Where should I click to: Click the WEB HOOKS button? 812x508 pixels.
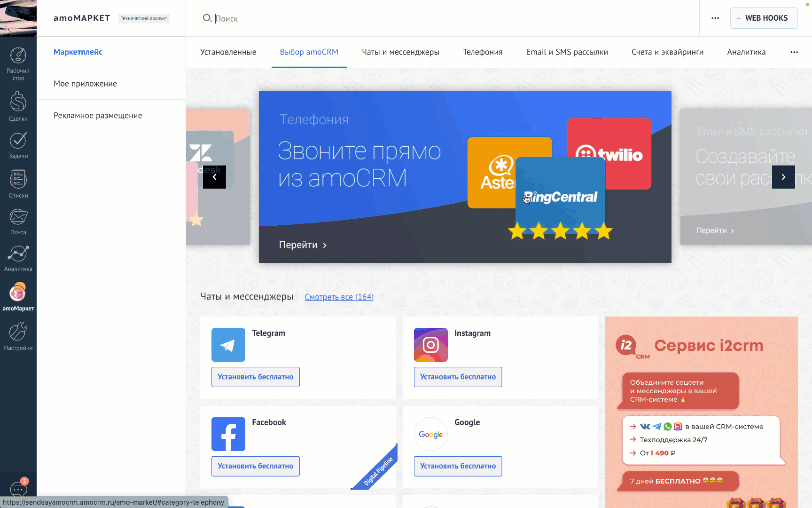pyautogui.click(x=764, y=18)
